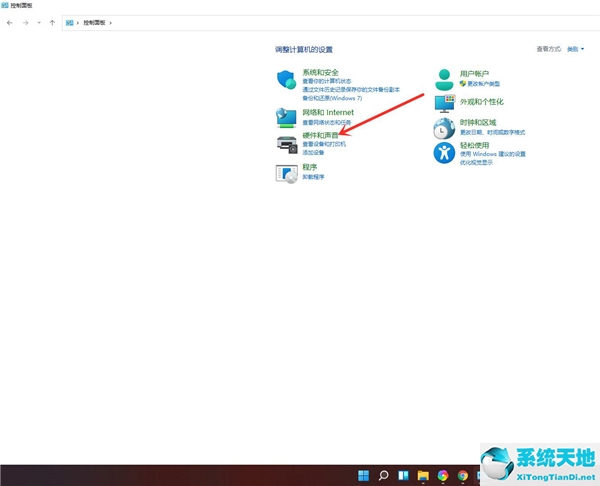The width and height of the screenshot is (600, 486).
Task: Open the 外观和个性化 monitor icon
Action: click(445, 103)
